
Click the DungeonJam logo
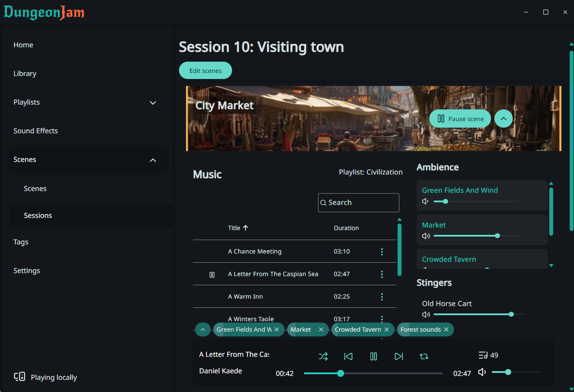point(44,13)
